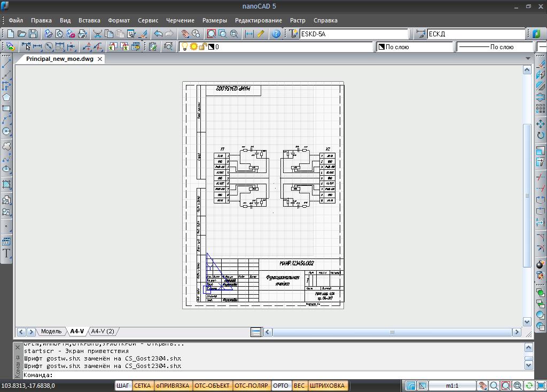Copy selection using the Copy icon
Image resolution: width=547 pixels, height=392 pixels.
(x=109, y=34)
